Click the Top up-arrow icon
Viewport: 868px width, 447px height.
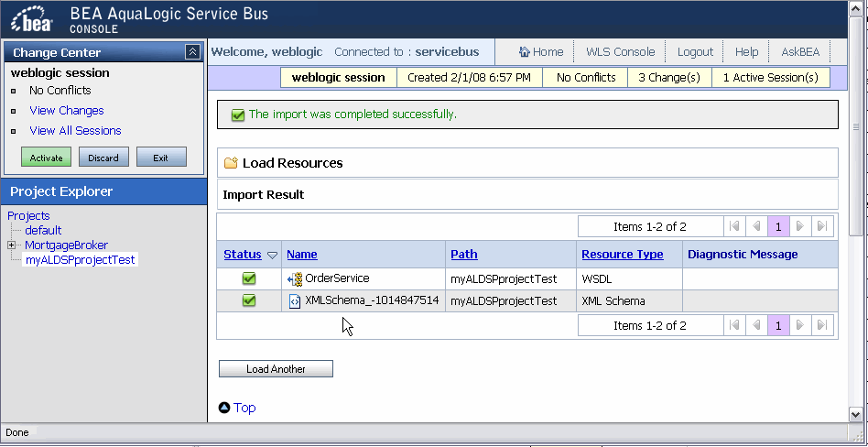[x=224, y=408]
